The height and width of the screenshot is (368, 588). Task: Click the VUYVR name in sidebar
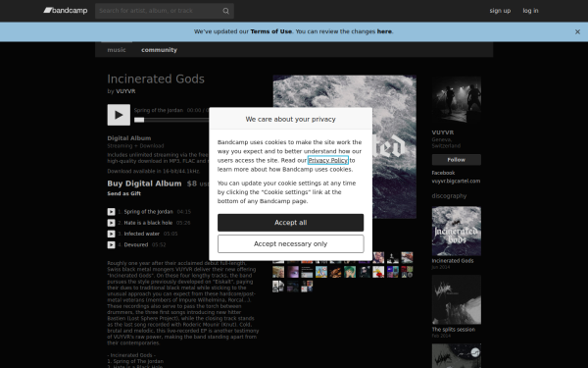(x=443, y=132)
